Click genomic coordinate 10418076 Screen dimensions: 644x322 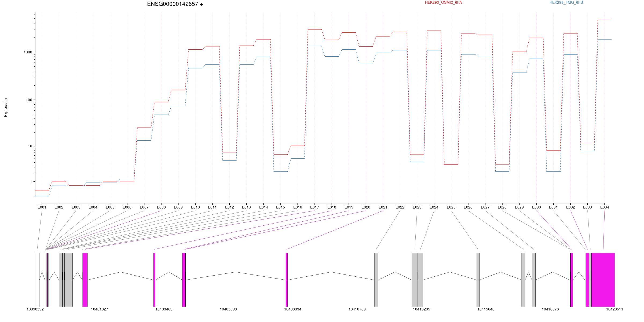tap(550, 309)
